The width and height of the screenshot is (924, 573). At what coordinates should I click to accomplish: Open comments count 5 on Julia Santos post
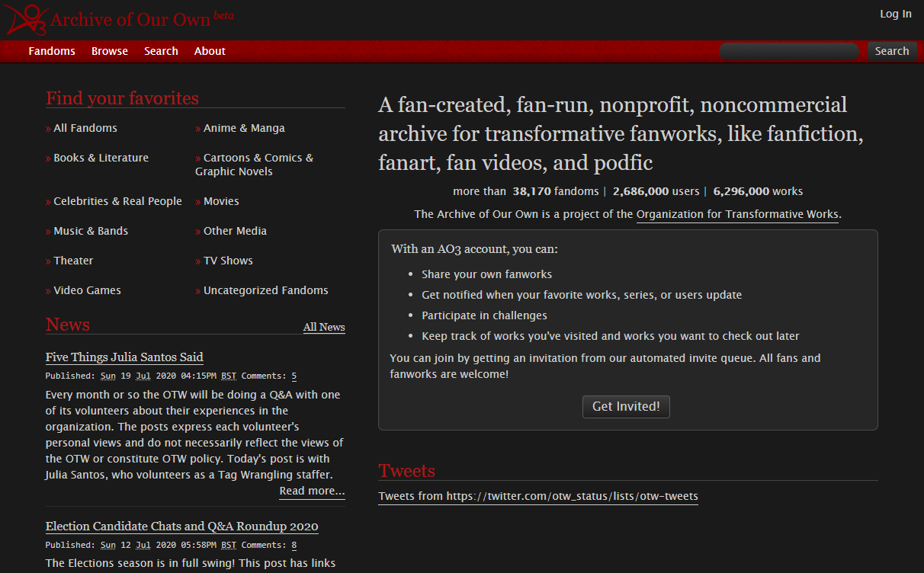point(294,376)
